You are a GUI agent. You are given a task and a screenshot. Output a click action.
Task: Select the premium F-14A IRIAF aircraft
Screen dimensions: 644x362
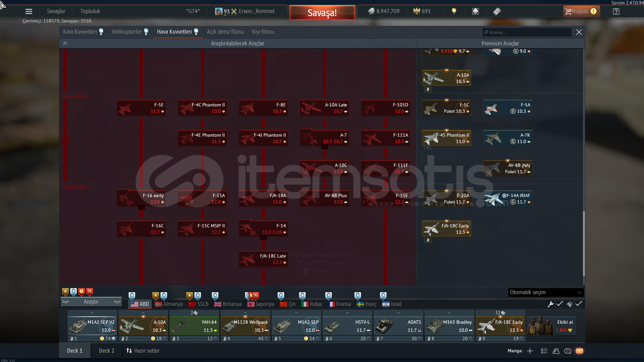pos(508,199)
